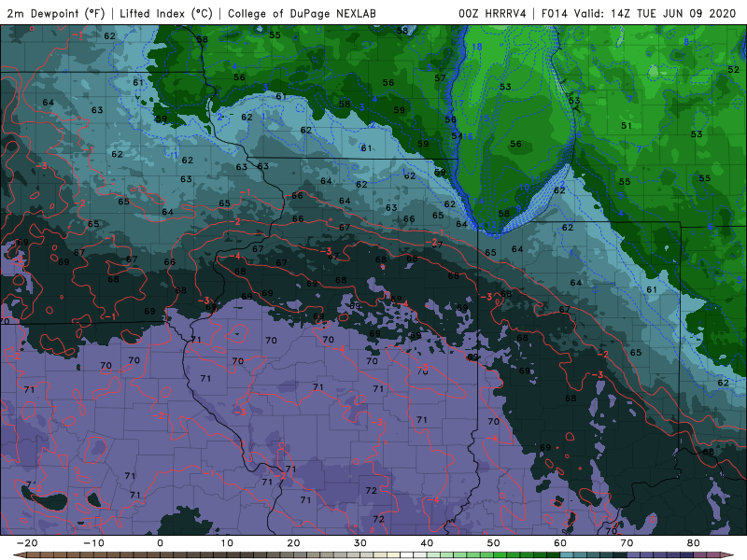This screenshot has width=747, height=560.
Task: Click the 52 dewpoint value
Action: point(733,69)
